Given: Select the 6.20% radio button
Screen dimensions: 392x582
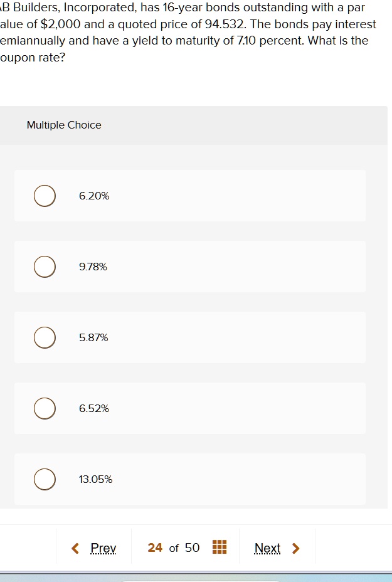Looking at the screenshot, I should [45, 196].
